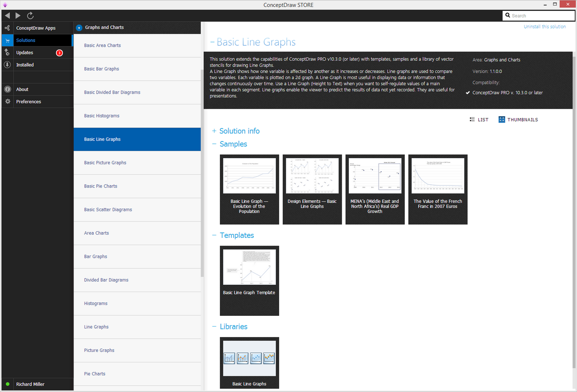The image size is (577, 392).
Task: Select Pie Charts in the list
Action: (x=137, y=374)
